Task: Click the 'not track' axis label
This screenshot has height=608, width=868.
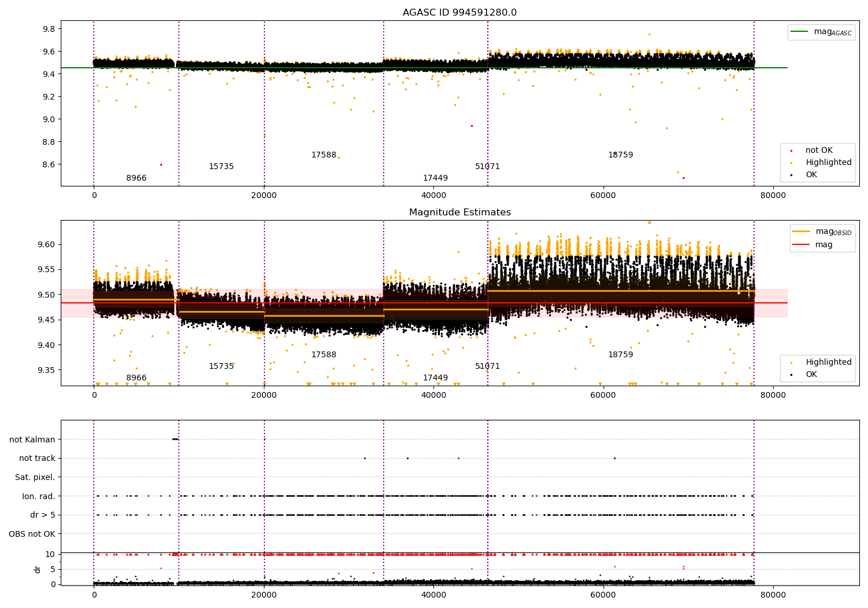Action: pyautogui.click(x=37, y=459)
